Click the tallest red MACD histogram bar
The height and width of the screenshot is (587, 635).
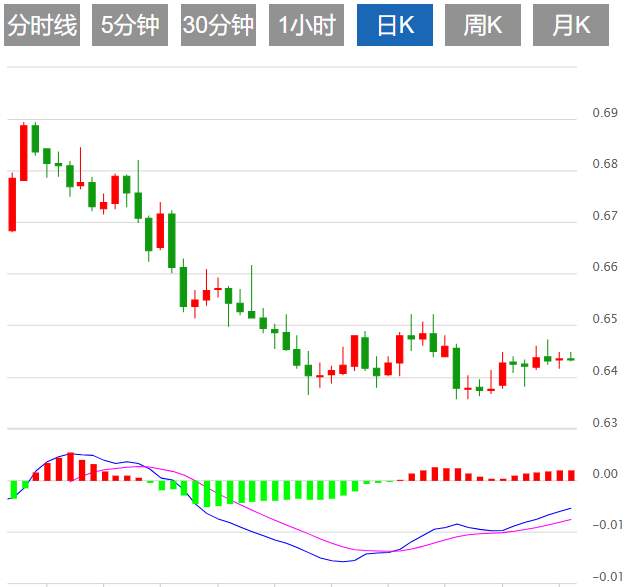coord(70,467)
